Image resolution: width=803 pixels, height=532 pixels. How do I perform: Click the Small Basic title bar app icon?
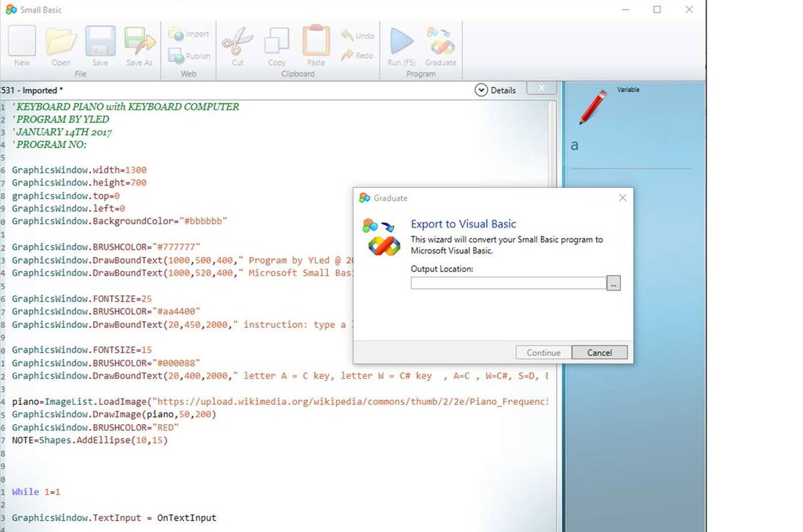tap(10, 9)
